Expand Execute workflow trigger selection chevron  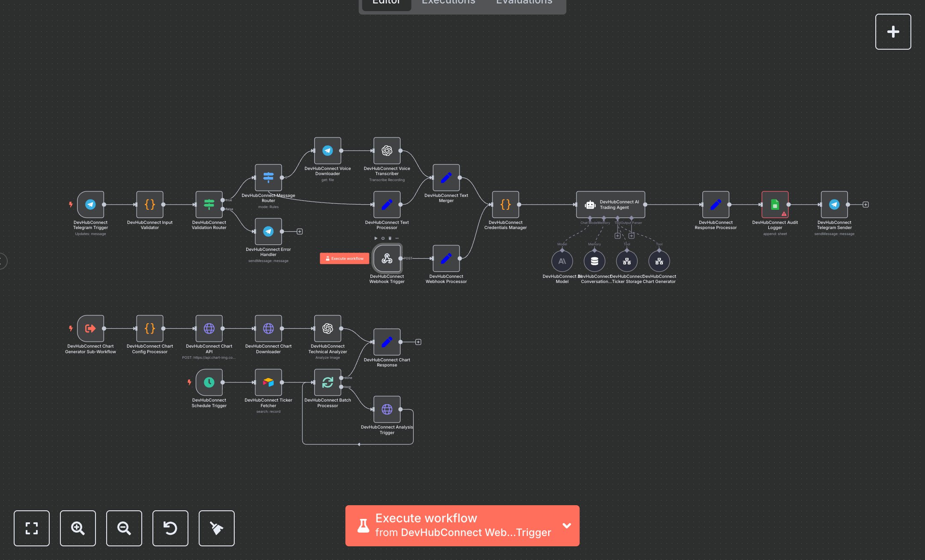coord(567,526)
